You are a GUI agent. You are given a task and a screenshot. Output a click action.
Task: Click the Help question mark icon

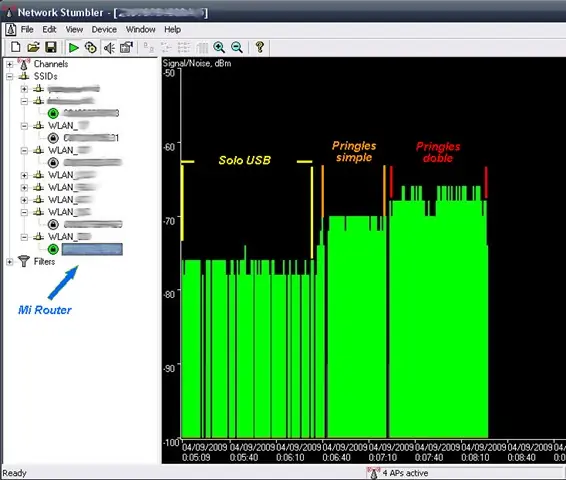[260, 47]
